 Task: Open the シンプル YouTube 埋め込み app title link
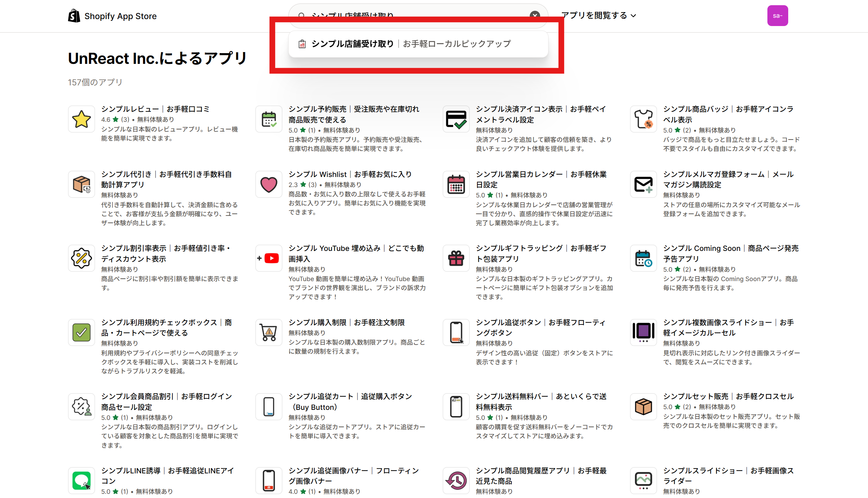point(356,253)
